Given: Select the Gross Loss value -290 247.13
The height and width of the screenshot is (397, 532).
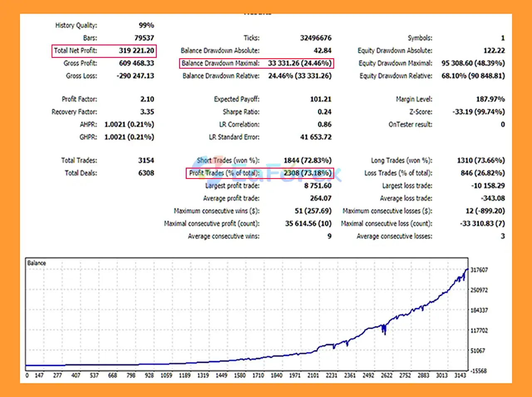Looking at the screenshot, I should point(135,76).
